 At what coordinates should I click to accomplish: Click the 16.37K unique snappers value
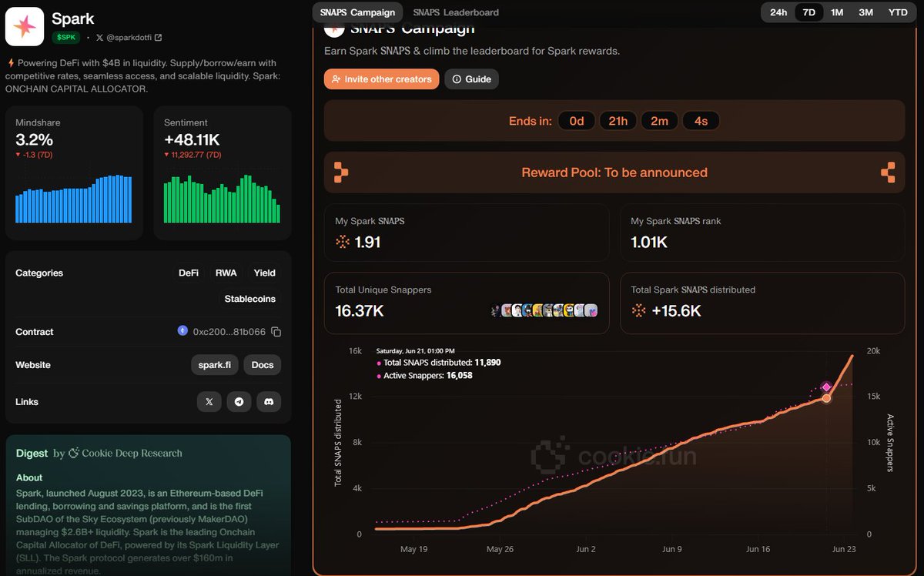(x=360, y=311)
